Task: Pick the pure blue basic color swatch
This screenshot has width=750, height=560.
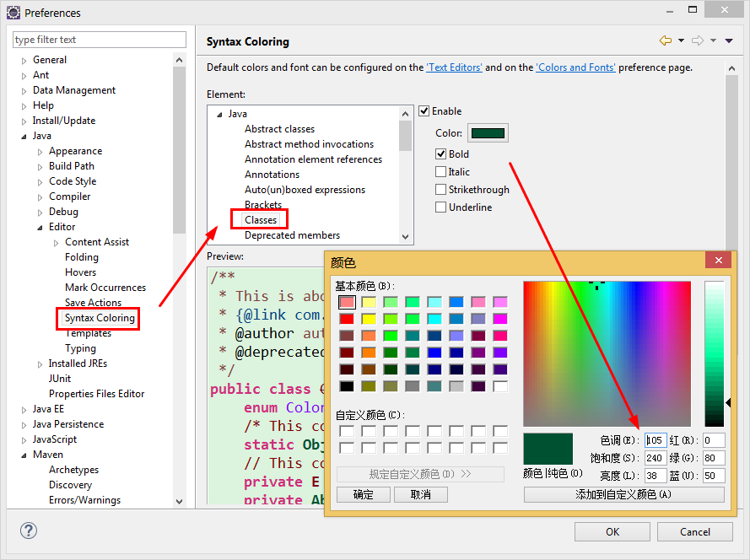Action: pyautogui.click(x=434, y=353)
